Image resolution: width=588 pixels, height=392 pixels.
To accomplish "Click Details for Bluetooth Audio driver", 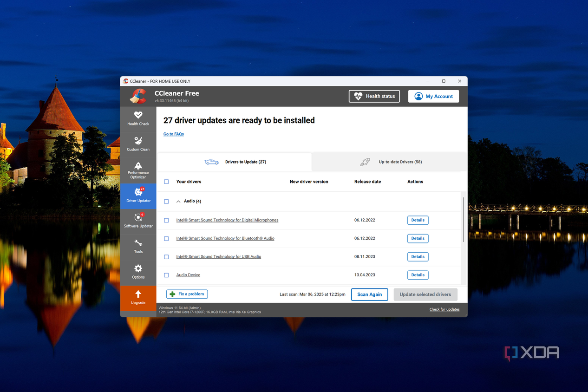I will pyautogui.click(x=418, y=238).
